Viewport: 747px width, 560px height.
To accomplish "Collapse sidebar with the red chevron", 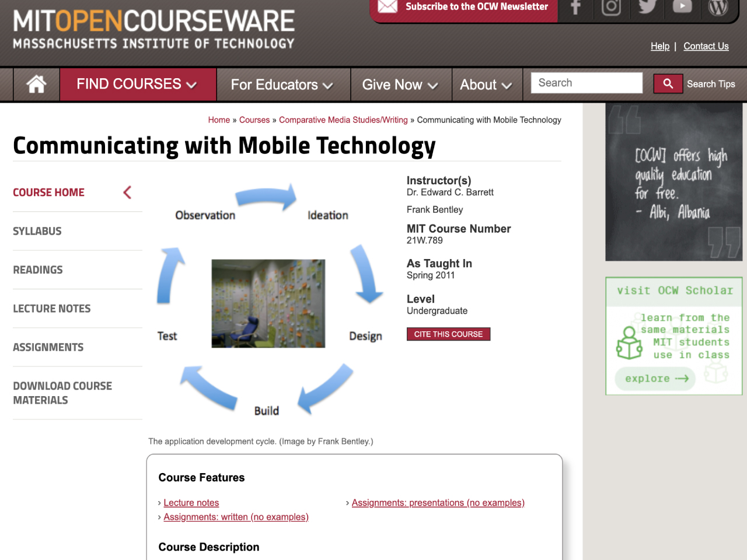I will click(127, 192).
